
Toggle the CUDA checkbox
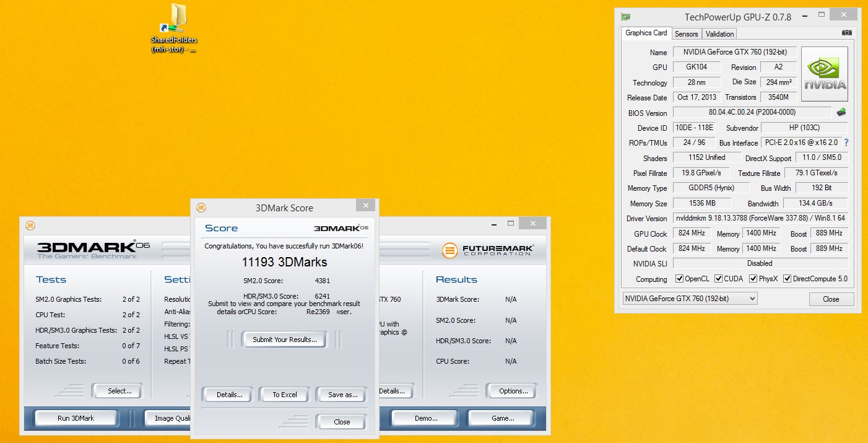tap(719, 279)
